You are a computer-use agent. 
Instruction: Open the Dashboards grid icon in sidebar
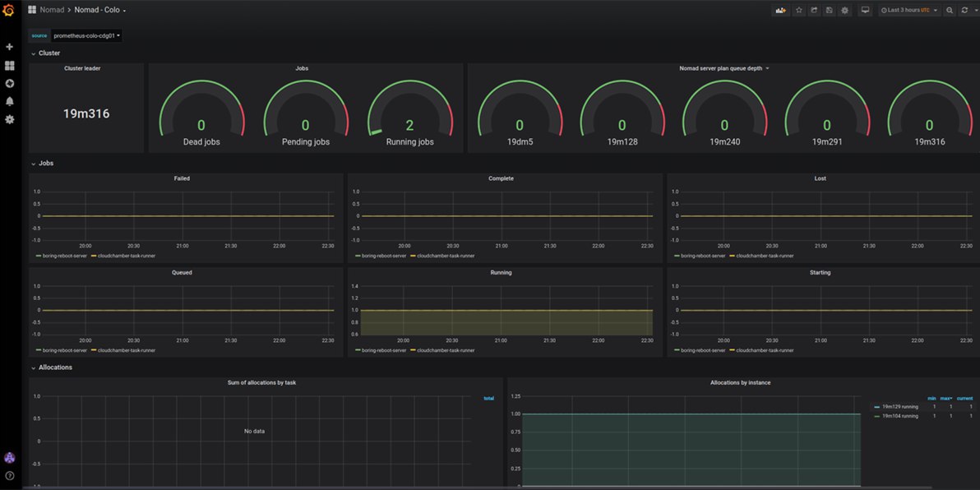pos(9,66)
